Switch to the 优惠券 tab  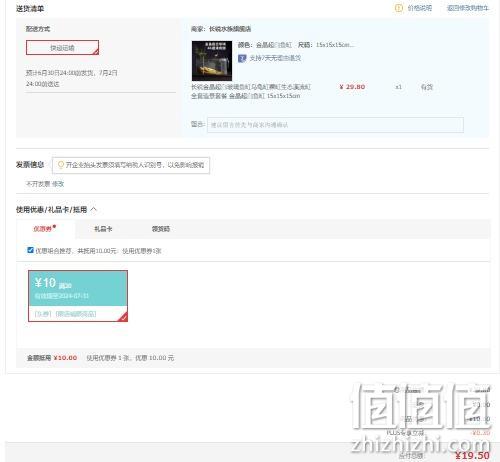[44, 229]
